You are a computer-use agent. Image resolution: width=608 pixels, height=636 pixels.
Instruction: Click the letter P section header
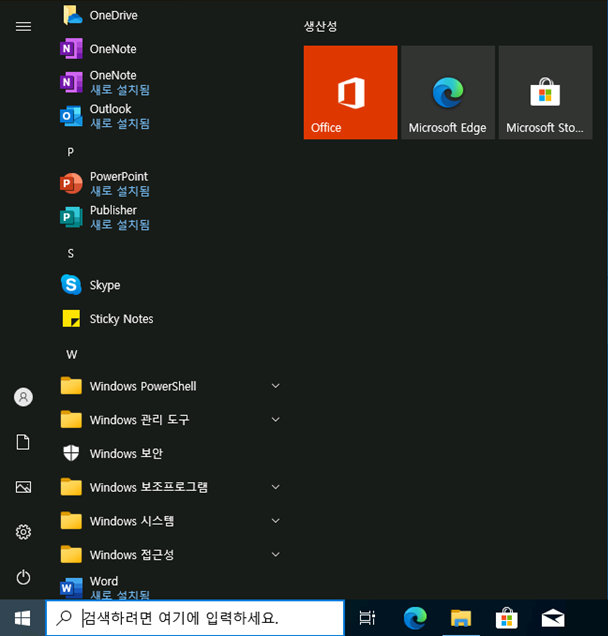71,152
